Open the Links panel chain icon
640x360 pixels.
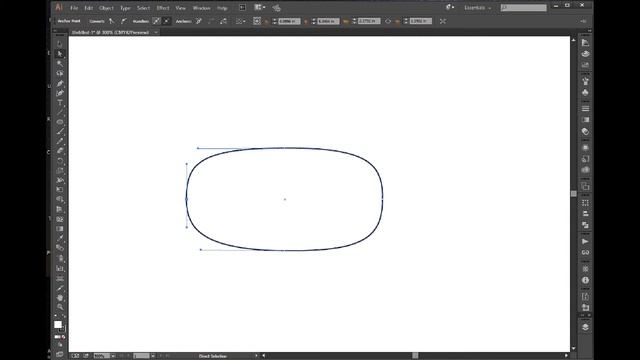pyautogui.click(x=585, y=252)
